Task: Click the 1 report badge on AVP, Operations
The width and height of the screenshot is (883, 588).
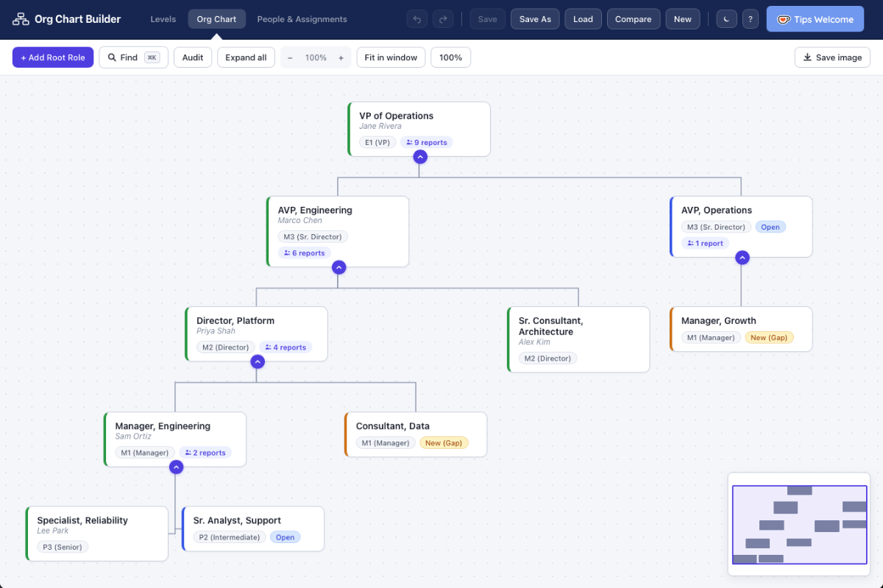Action: pyautogui.click(x=705, y=243)
